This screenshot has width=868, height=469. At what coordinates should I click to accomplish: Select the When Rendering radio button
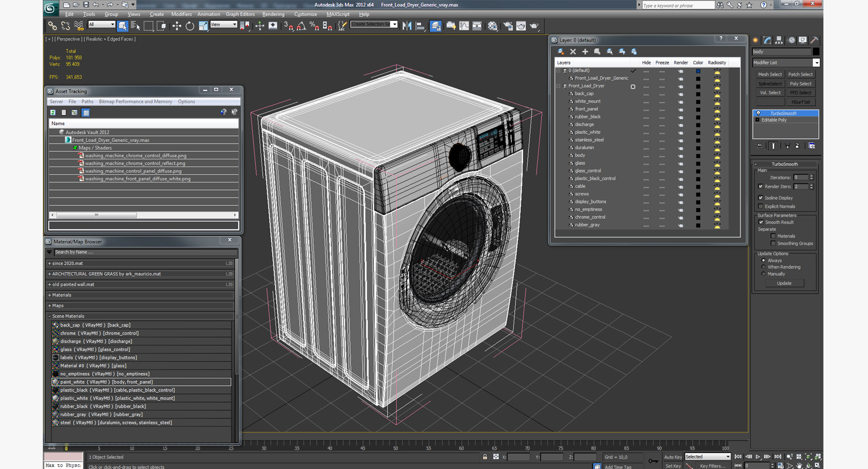763,267
